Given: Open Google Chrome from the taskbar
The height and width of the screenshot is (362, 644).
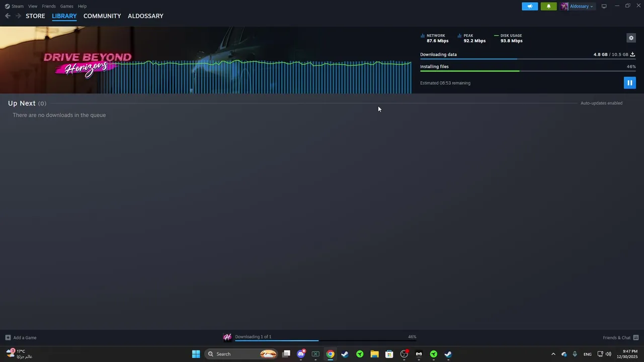Looking at the screenshot, I should 330,354.
